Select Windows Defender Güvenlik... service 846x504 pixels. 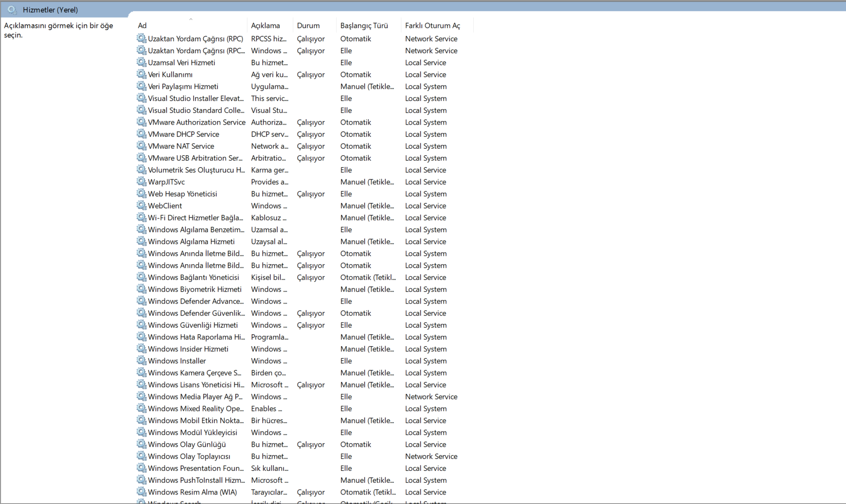[196, 313]
